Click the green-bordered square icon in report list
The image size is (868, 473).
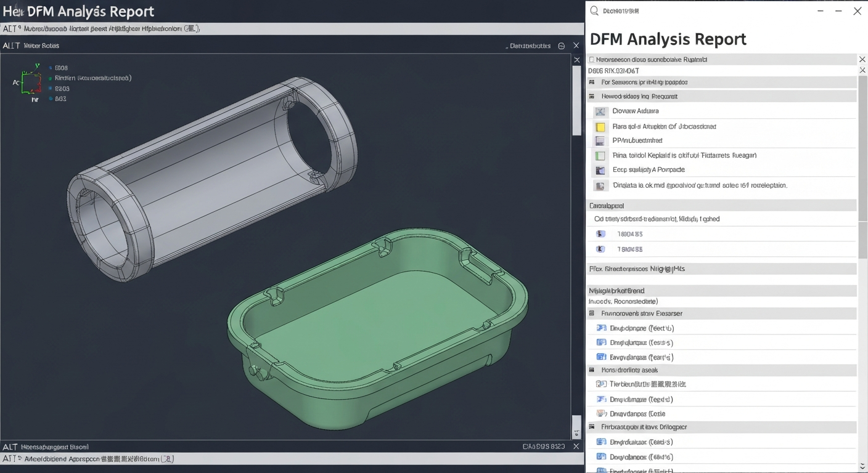[x=600, y=156]
